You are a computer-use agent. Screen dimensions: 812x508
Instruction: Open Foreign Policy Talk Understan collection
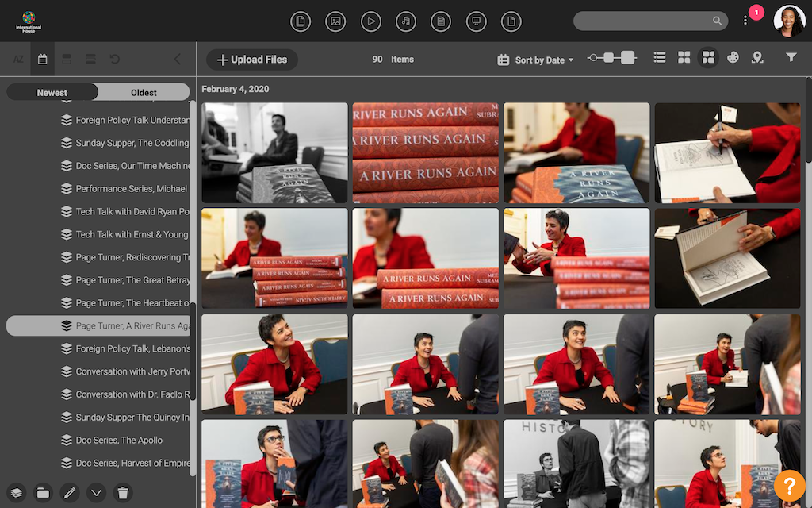(x=124, y=121)
